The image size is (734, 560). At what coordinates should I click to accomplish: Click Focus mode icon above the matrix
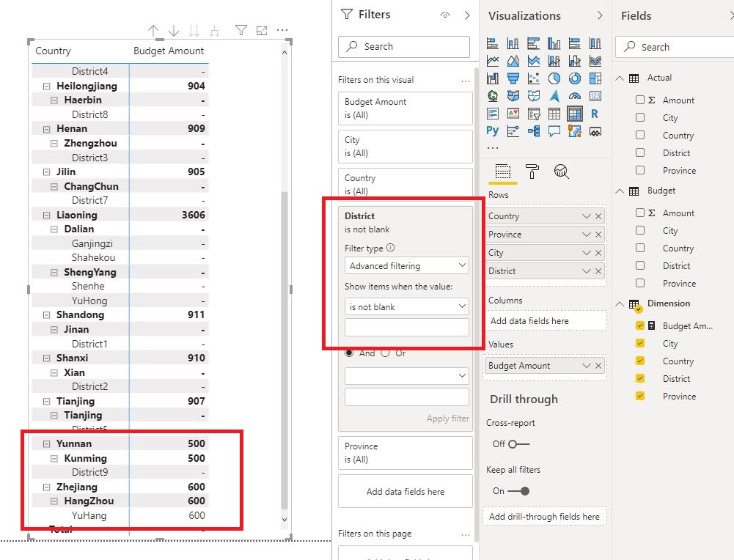pyautogui.click(x=262, y=31)
